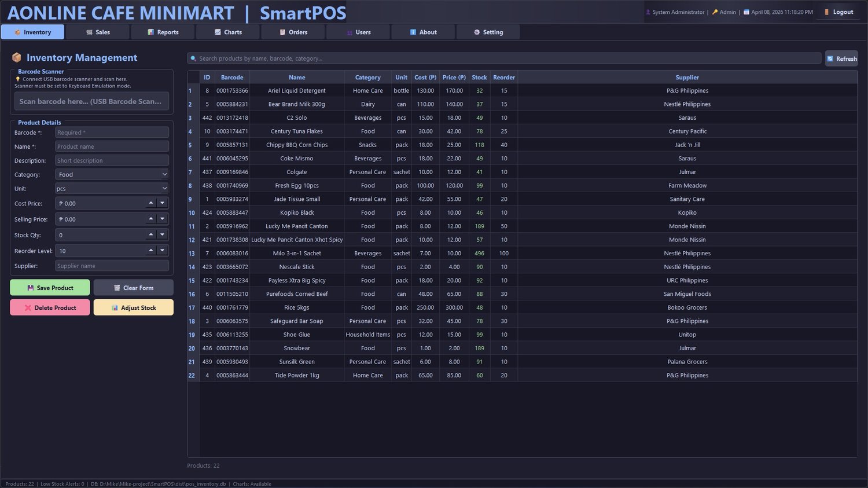
Task: Delete the selected product
Action: coord(50,307)
